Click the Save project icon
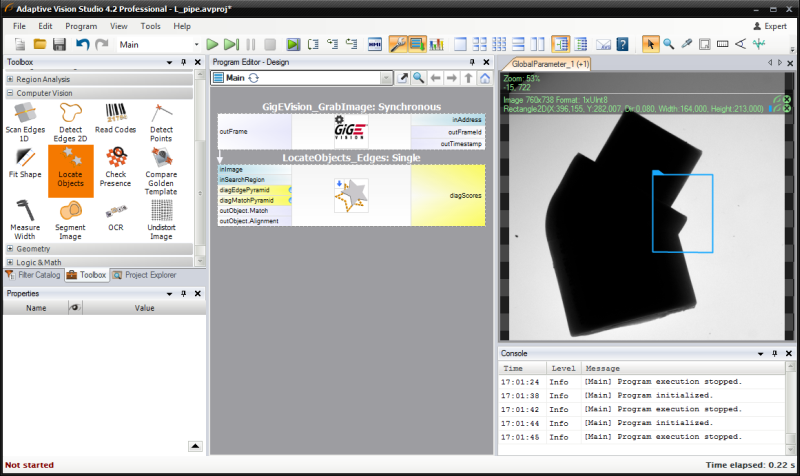 pos(59,44)
